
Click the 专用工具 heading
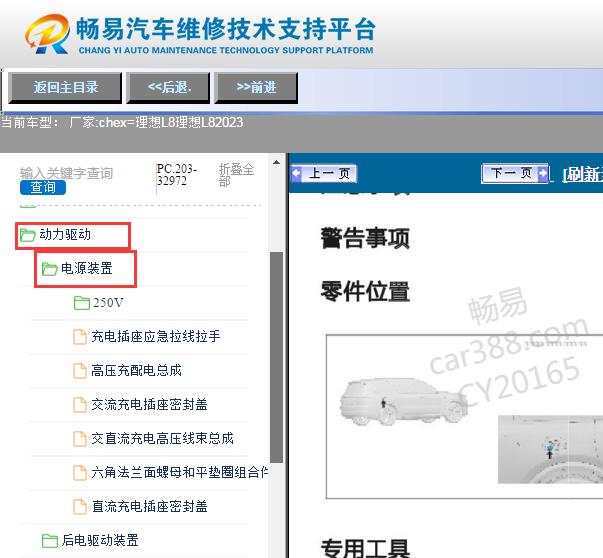(365, 548)
